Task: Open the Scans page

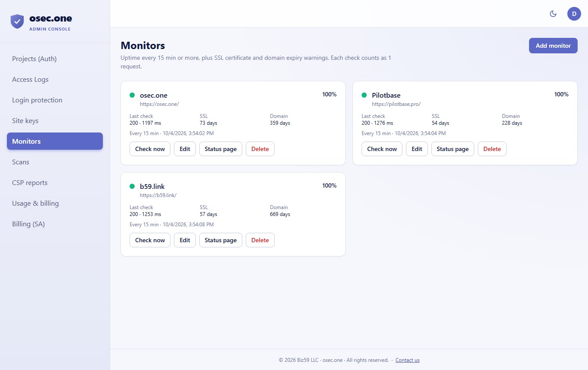Action: (x=55, y=162)
